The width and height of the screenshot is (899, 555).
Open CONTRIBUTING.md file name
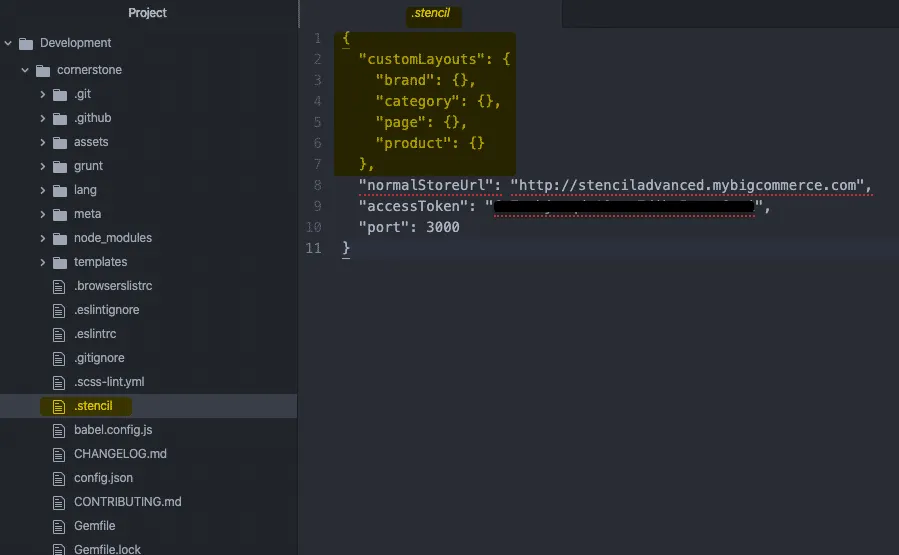point(128,502)
